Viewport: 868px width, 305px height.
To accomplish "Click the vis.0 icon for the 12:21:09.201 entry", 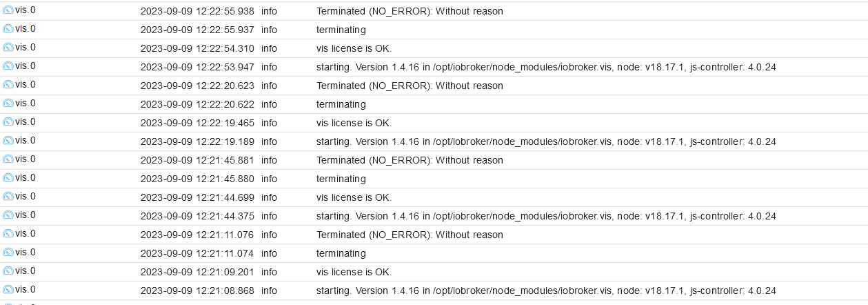I will (8, 272).
